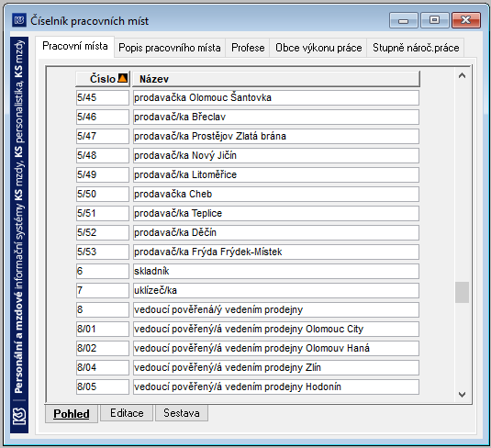
Task: Select row prodavač/ka Litoměřice
Action: 276,174
